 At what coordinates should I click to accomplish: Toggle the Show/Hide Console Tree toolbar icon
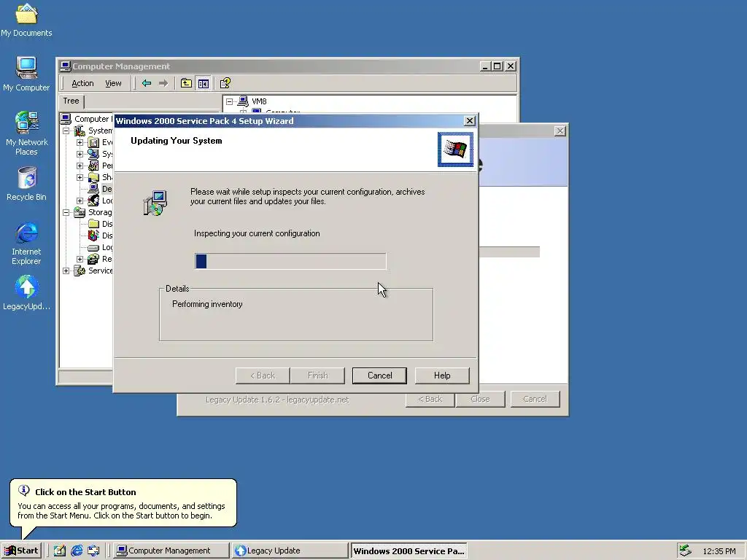pos(204,83)
